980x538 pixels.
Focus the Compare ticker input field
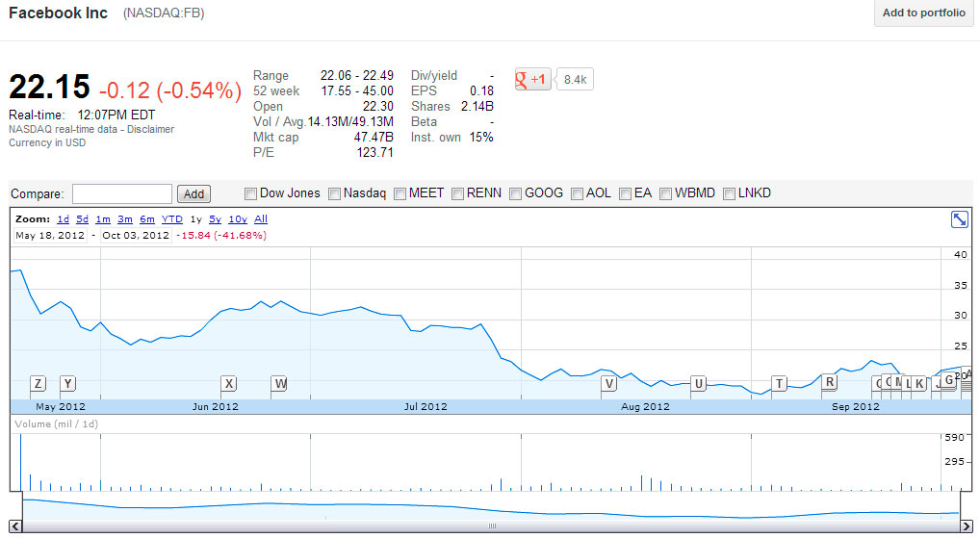(122, 193)
